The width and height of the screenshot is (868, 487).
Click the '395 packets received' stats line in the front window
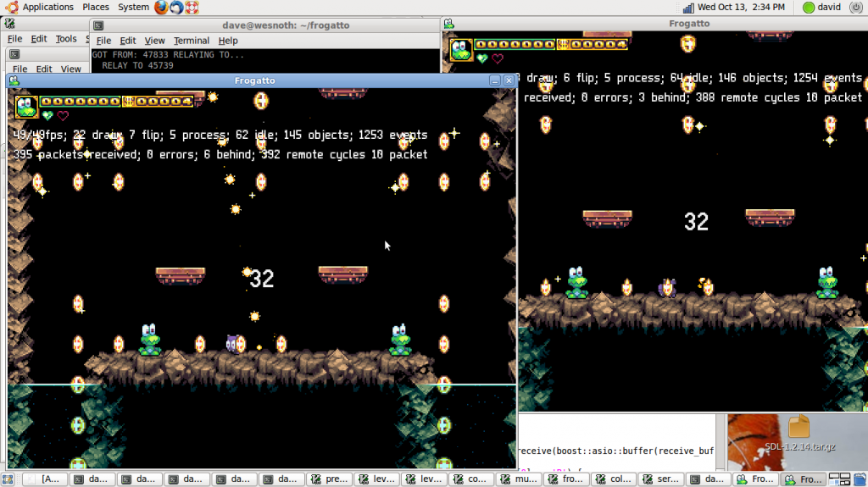coord(220,155)
